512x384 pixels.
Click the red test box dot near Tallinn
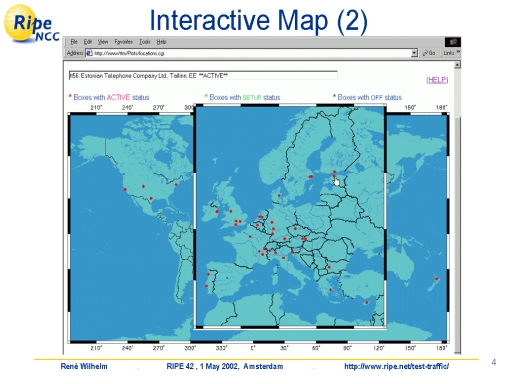click(334, 172)
